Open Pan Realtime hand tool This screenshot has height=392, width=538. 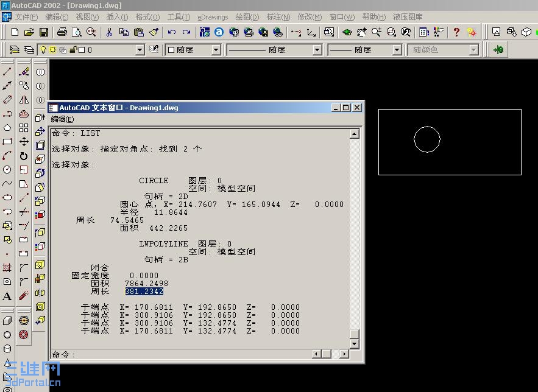click(362, 32)
